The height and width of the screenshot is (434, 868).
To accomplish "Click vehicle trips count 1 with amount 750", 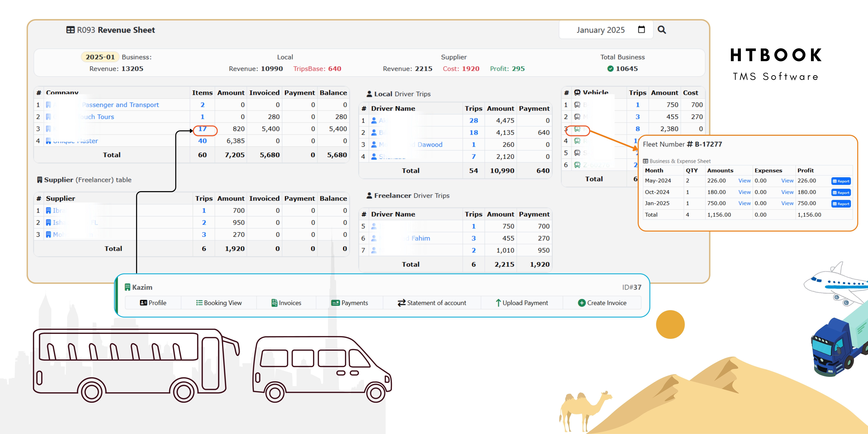I will pyautogui.click(x=638, y=105).
